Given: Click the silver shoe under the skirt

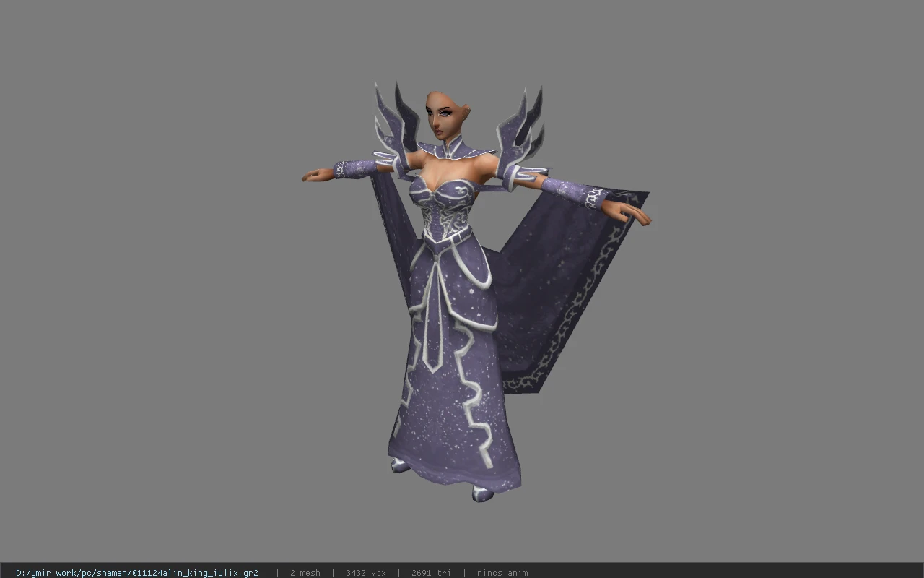Looking at the screenshot, I should [482, 493].
